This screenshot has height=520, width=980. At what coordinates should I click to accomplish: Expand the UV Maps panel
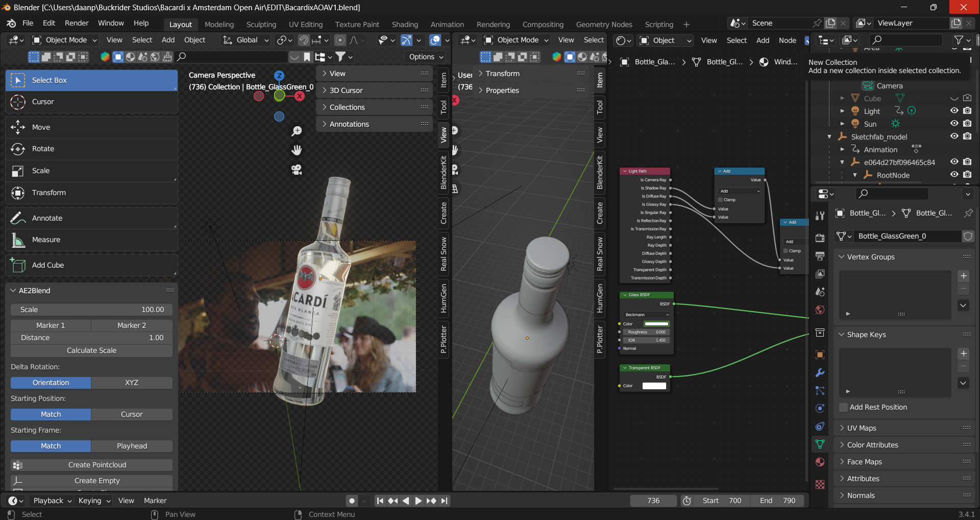904,428
